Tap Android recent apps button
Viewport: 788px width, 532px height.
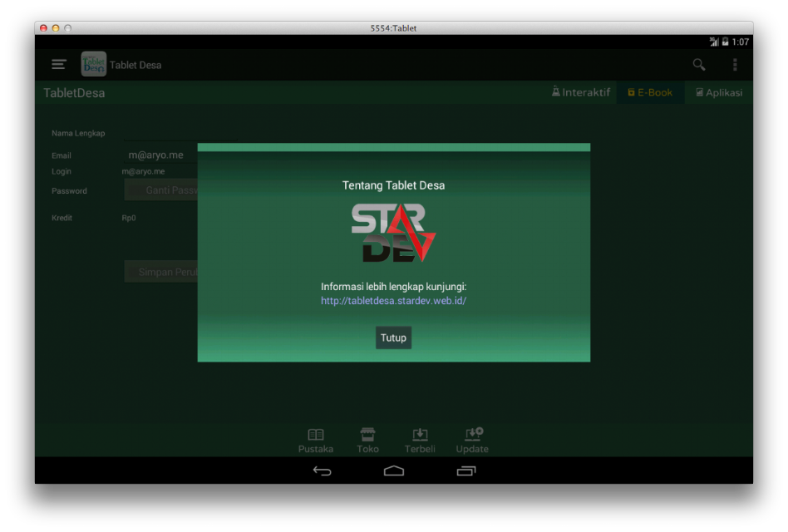[x=465, y=470]
